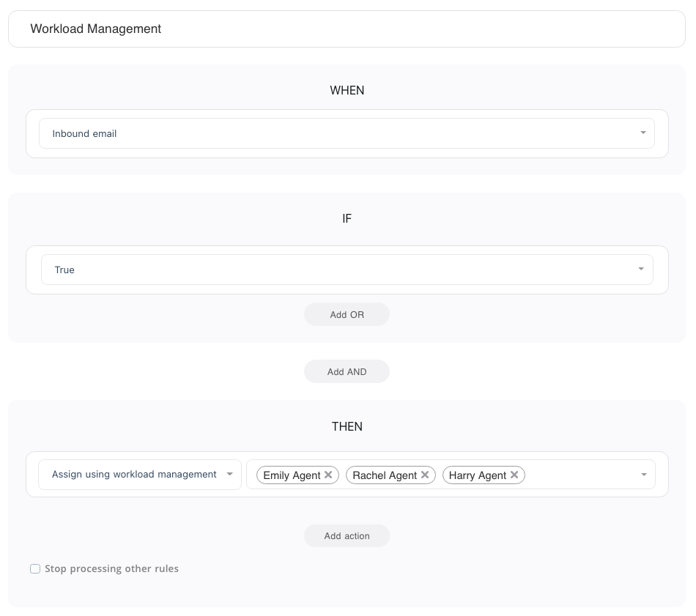Click the caret icon on the True condition
The height and width of the screenshot is (616, 696).
(x=641, y=270)
